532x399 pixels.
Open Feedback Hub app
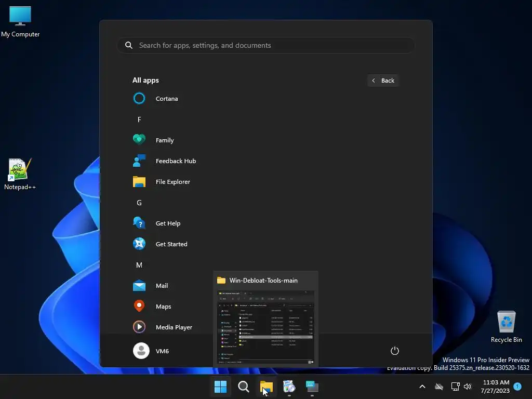click(x=164, y=161)
